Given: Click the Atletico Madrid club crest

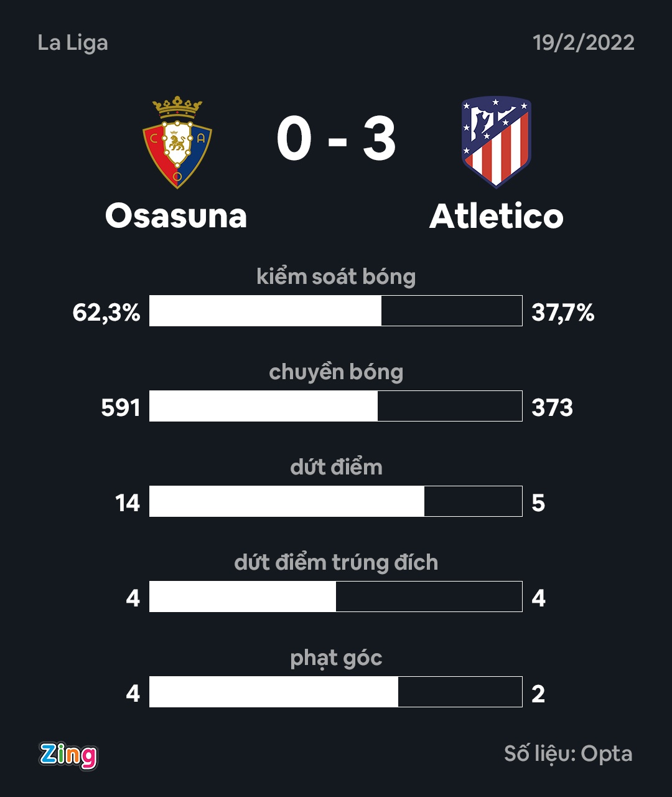Looking at the screenshot, I should pyautogui.click(x=496, y=141).
